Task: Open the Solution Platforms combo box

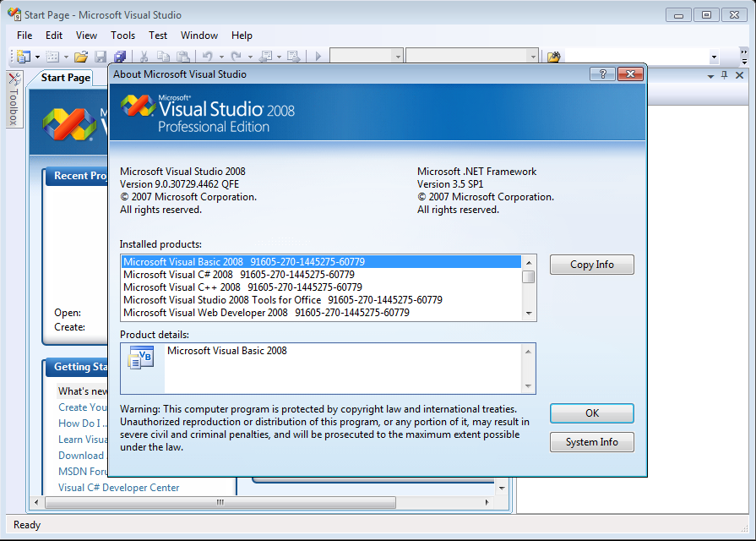Action: coord(472,57)
